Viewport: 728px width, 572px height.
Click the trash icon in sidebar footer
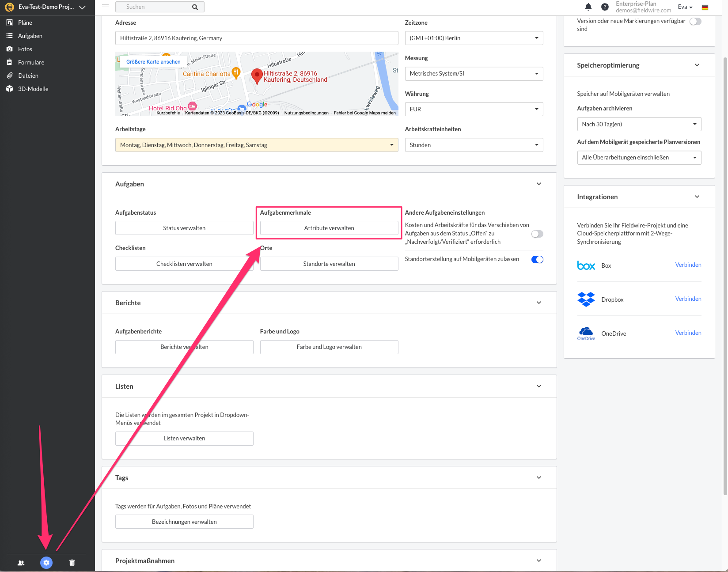(x=72, y=563)
